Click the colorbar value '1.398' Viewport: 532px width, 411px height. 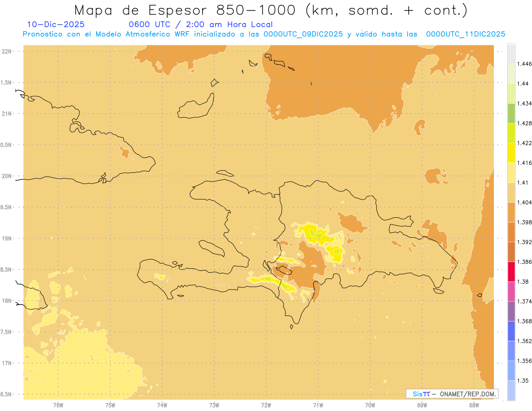pos(524,222)
